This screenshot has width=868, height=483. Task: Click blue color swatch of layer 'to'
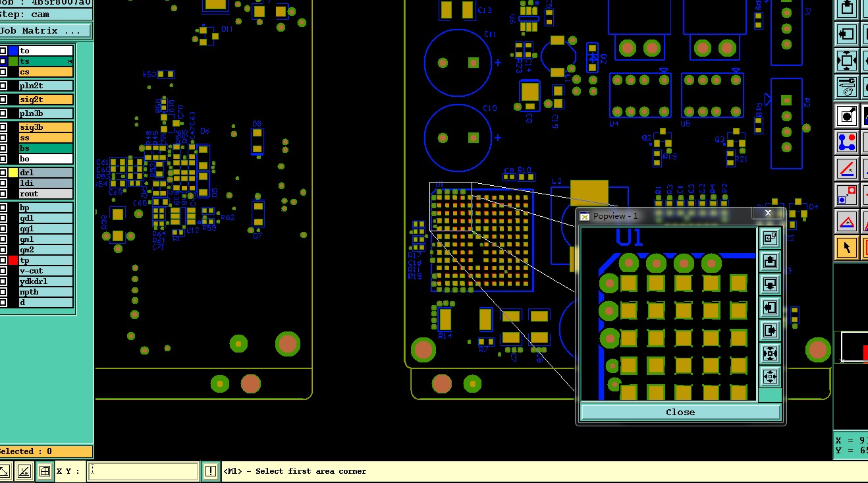click(13, 51)
